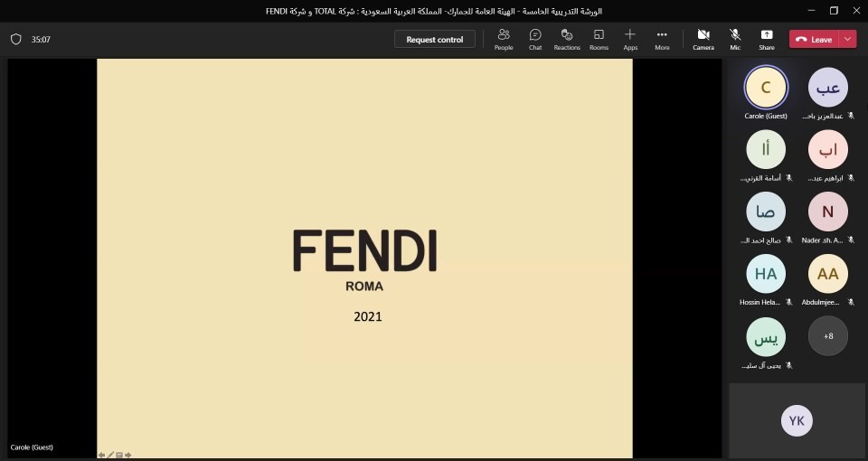Select Nader participant avatar labeled N
The height and width of the screenshot is (461, 868).
pyautogui.click(x=827, y=212)
